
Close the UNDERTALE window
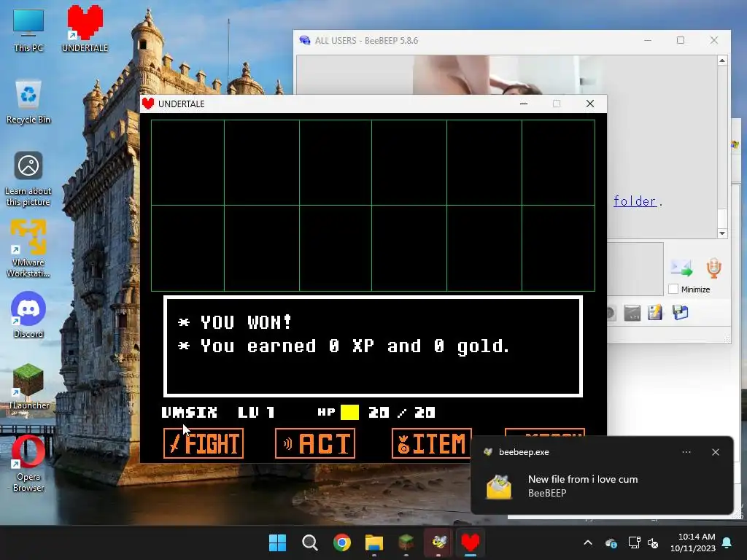click(589, 104)
